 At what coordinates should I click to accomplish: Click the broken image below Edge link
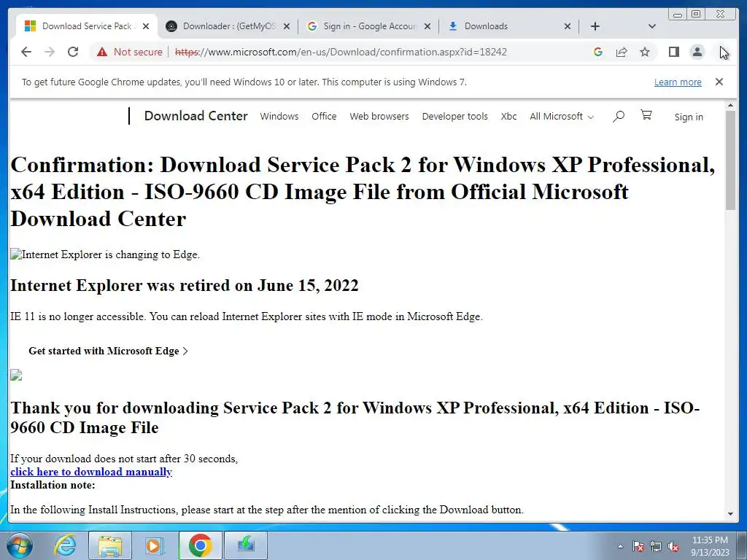(x=16, y=376)
